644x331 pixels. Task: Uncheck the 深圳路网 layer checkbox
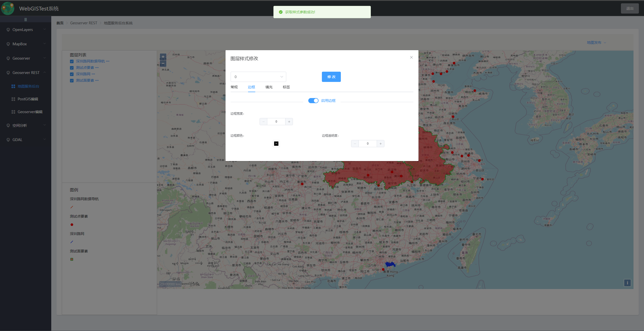[72, 74]
